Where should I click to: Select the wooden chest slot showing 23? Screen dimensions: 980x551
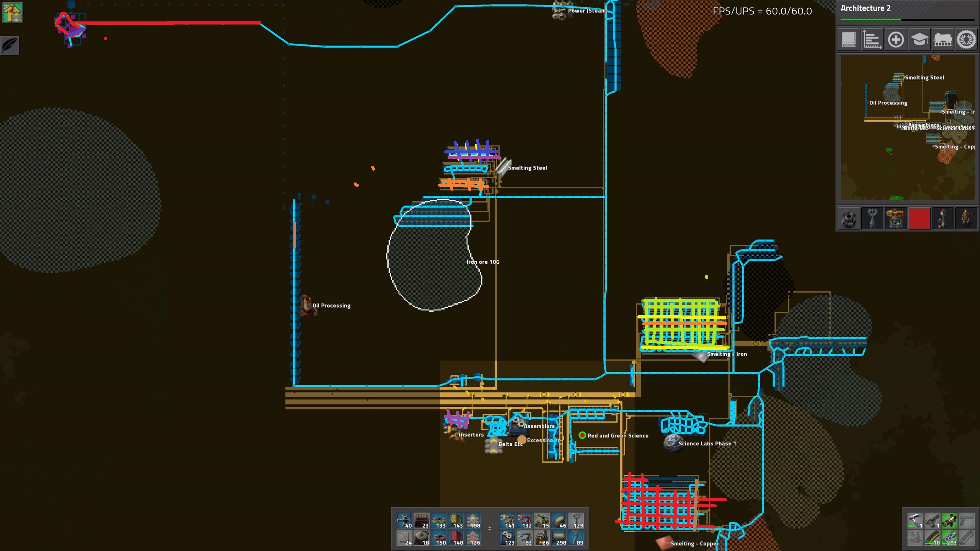coord(421,521)
